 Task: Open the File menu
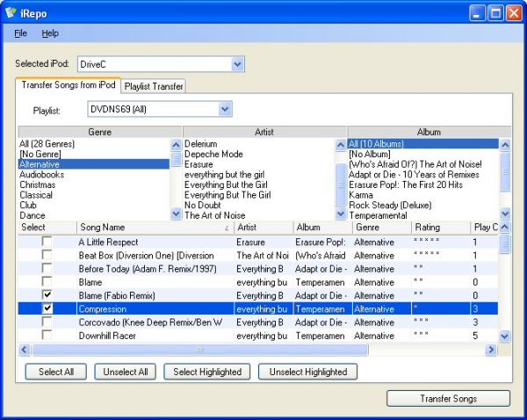tap(21, 33)
